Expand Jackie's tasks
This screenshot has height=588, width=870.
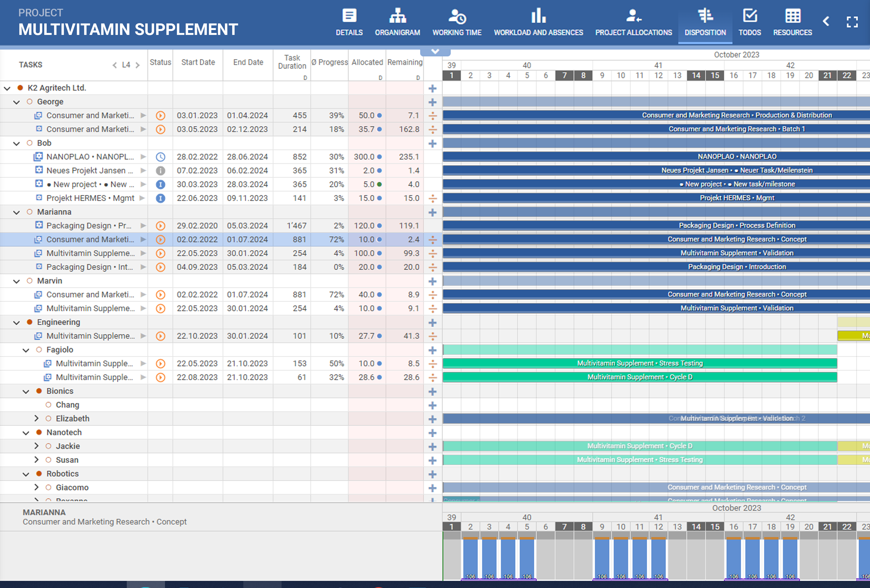(36, 446)
